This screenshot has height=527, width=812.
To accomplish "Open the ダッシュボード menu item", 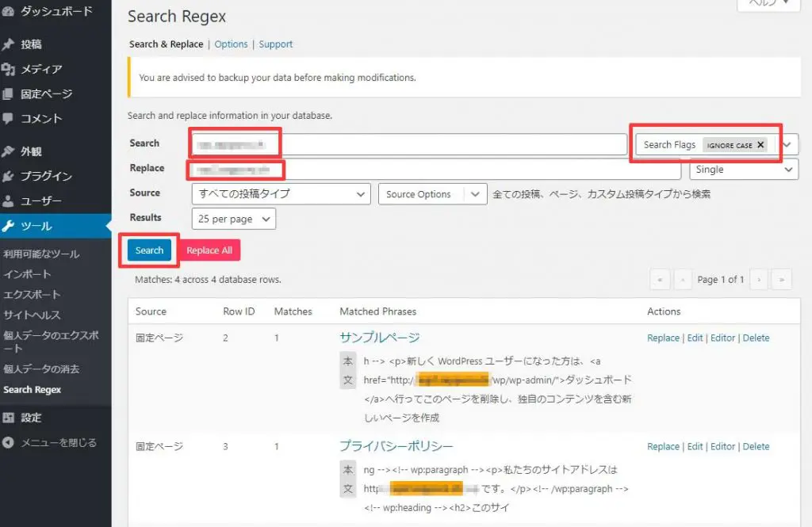I will click(x=56, y=11).
